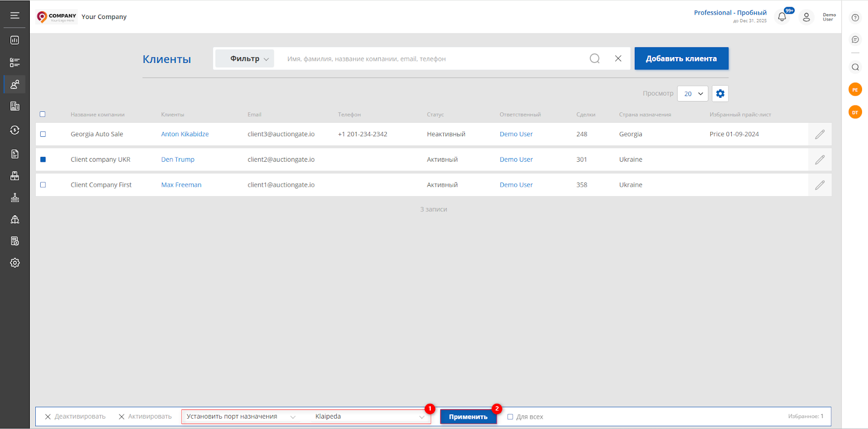Open the Просмотр 20 rows-per-page dropdown

(x=693, y=93)
